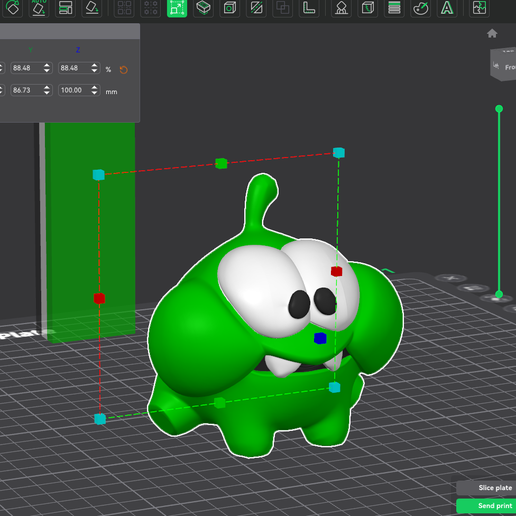Image resolution: width=516 pixels, height=516 pixels.
Task: Click the lower-right cyan corner scale handle
Action: [x=335, y=387]
